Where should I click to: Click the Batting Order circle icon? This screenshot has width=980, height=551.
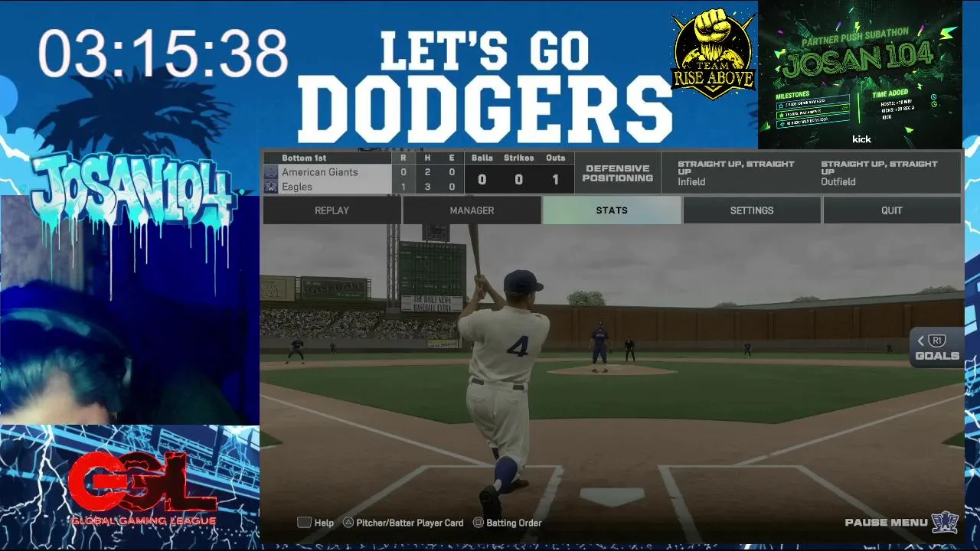478,523
